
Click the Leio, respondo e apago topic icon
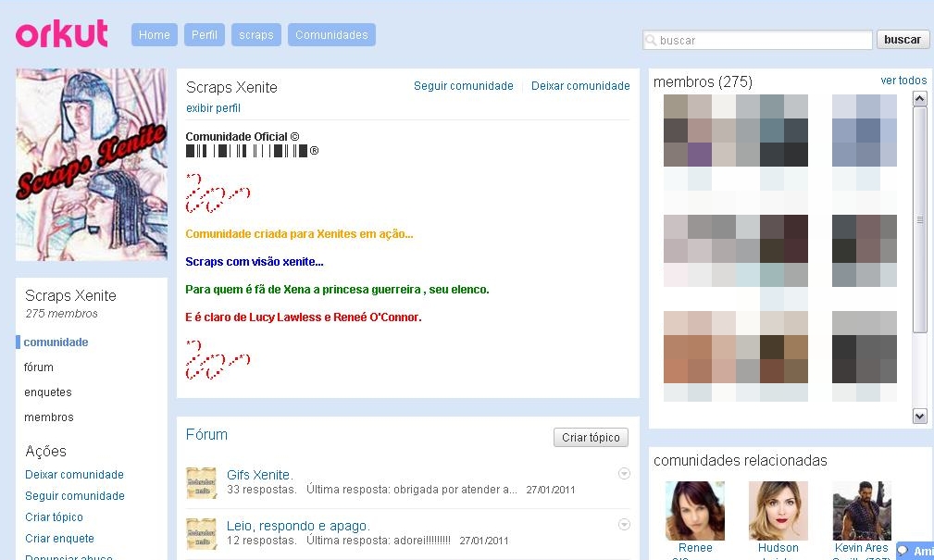(202, 534)
